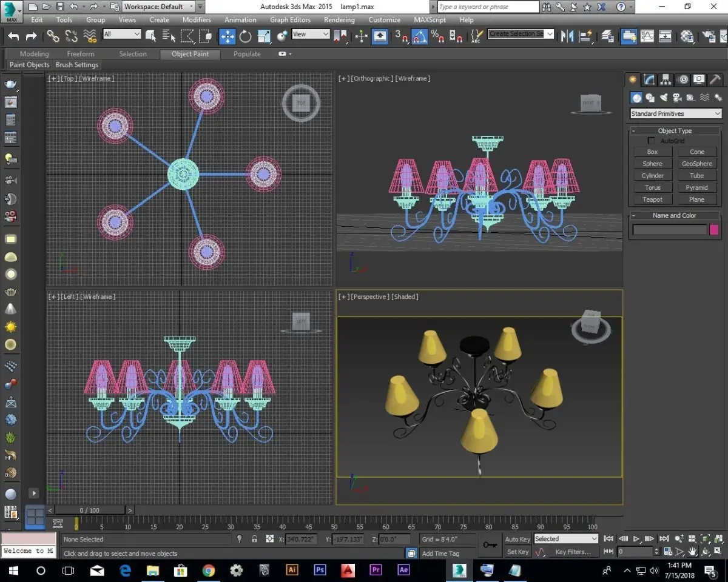Open the Rendering menu
This screenshot has height=582, width=728.
(x=339, y=19)
